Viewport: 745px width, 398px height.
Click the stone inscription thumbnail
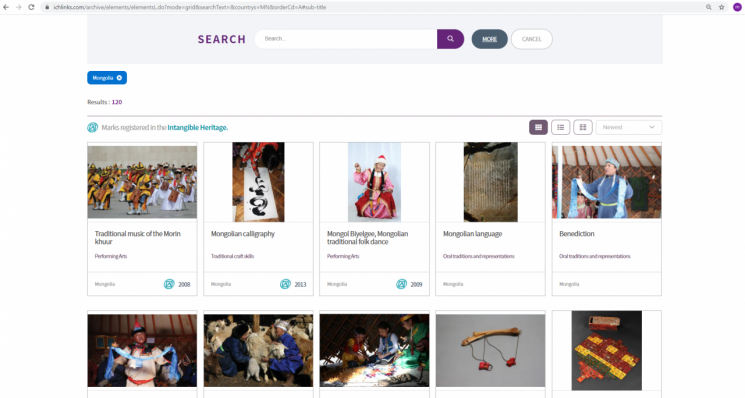tap(491, 182)
